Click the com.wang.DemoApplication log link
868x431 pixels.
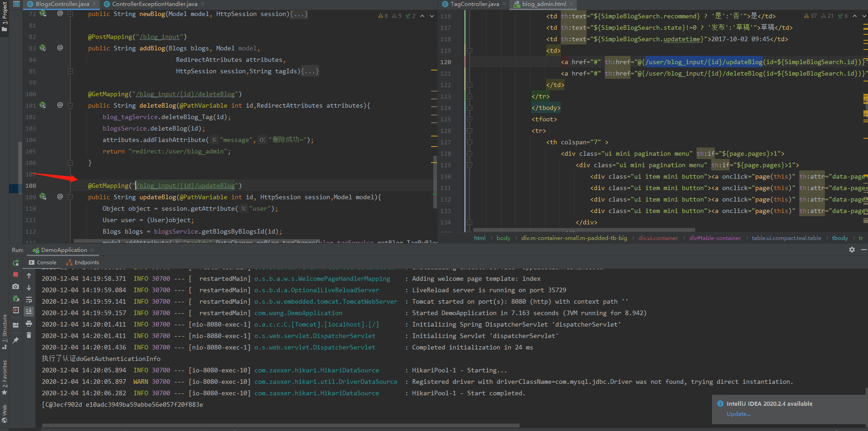[x=299, y=313]
